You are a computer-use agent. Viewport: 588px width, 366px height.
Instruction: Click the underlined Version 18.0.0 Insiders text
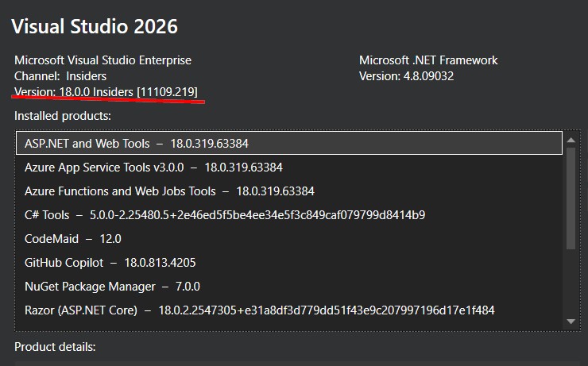[x=106, y=92]
